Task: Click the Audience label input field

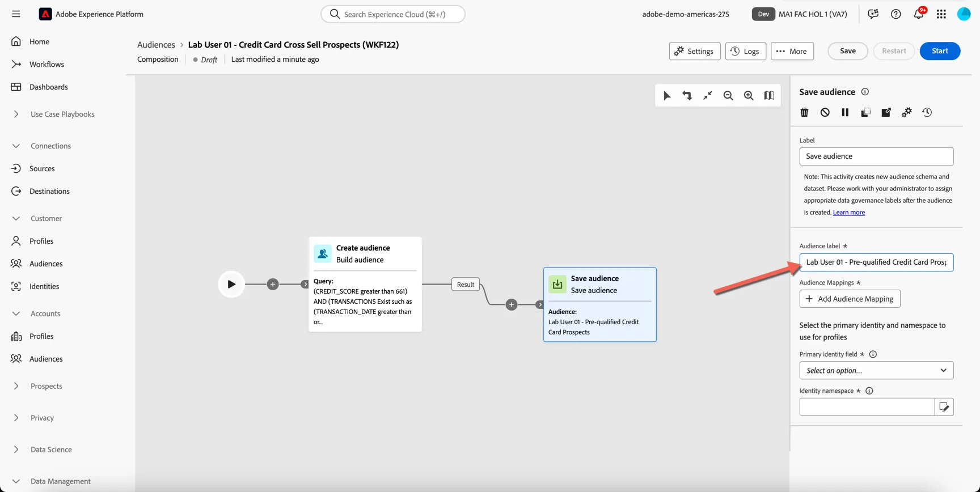Action: [876, 262]
